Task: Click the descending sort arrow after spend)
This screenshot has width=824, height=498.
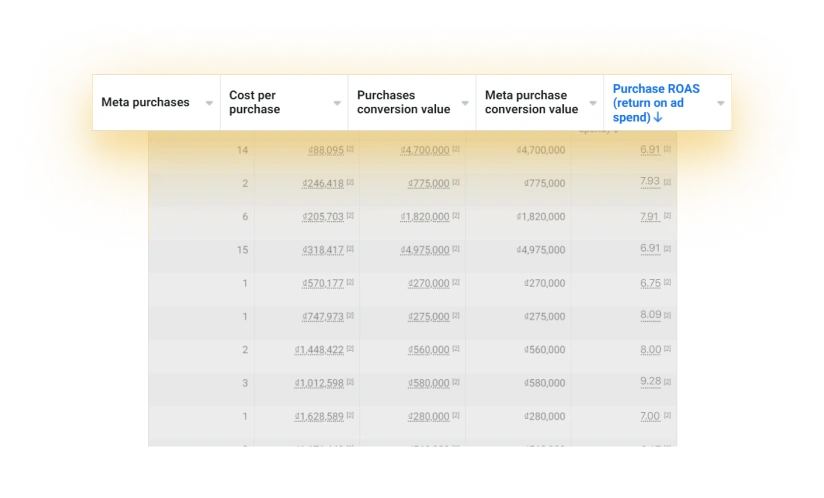Action: point(658,118)
